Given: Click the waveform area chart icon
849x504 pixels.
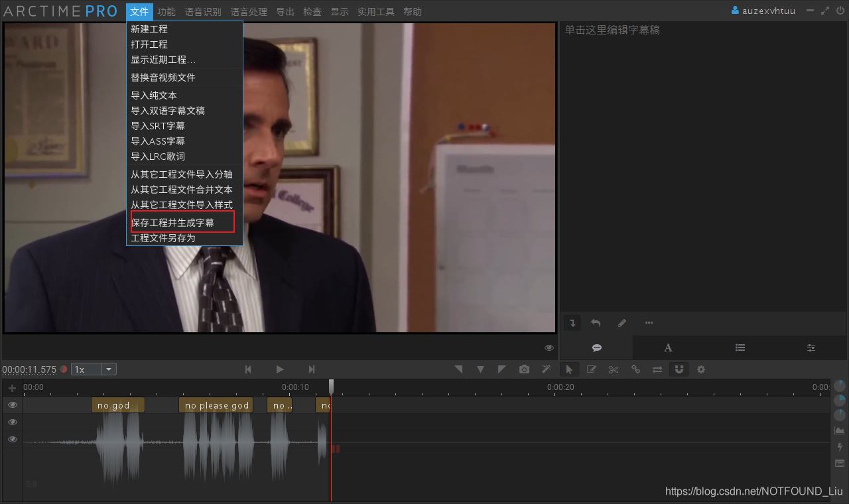Looking at the screenshot, I should point(840,431).
